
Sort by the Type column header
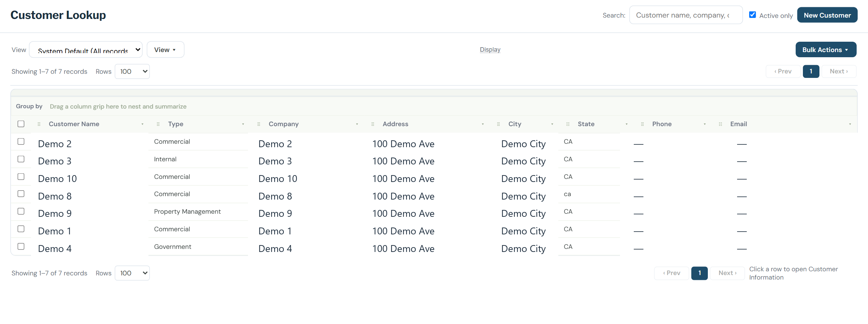pyautogui.click(x=176, y=124)
